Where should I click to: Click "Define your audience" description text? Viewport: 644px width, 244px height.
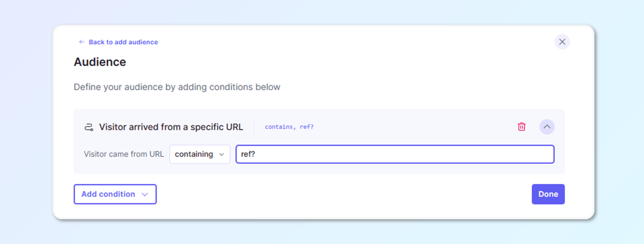click(x=177, y=87)
